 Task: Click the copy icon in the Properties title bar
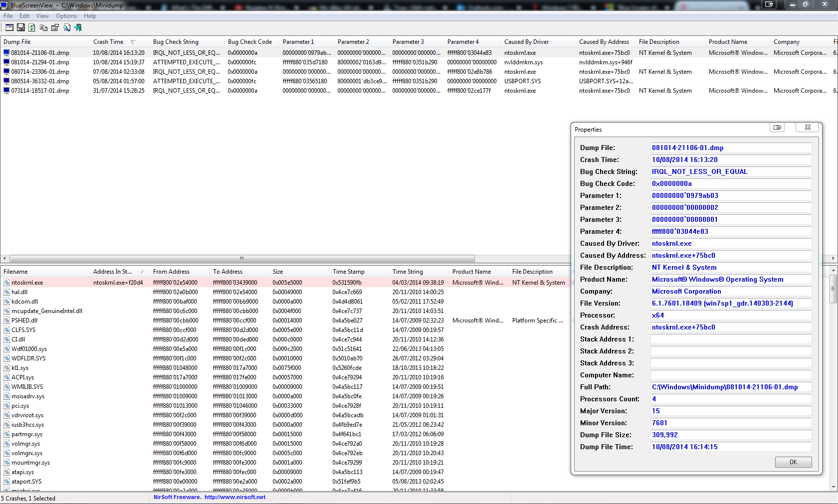pyautogui.click(x=777, y=127)
